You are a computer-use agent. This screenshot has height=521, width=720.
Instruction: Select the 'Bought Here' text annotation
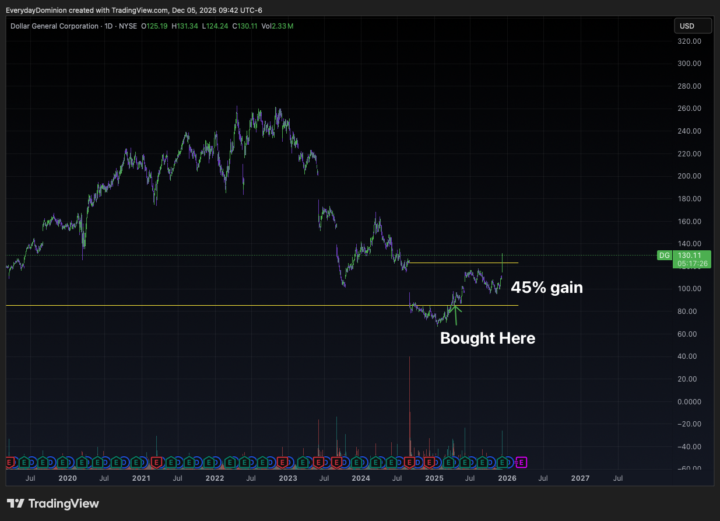488,338
